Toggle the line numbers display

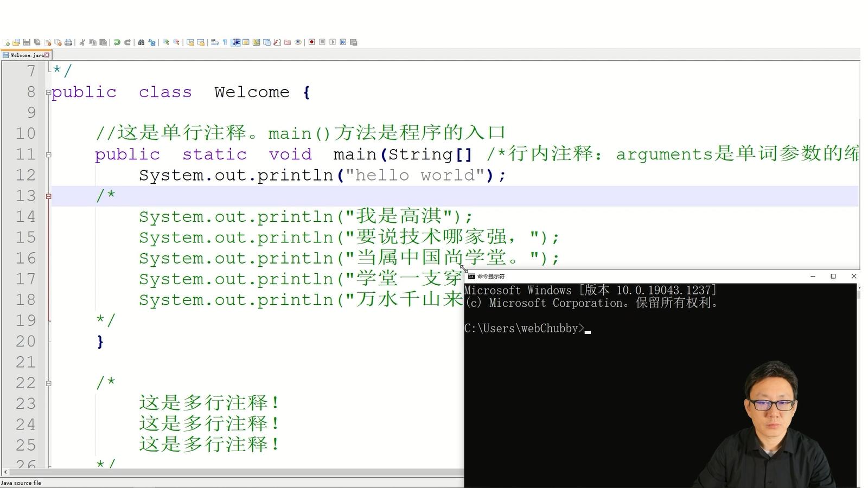[237, 42]
